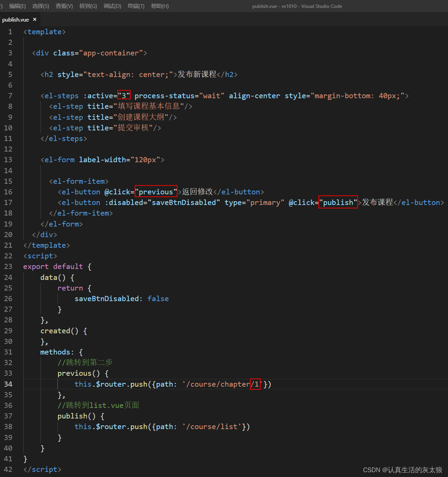This screenshot has height=477, width=448.
Task: Click the opening el-form-item tag
Action: click(79, 181)
